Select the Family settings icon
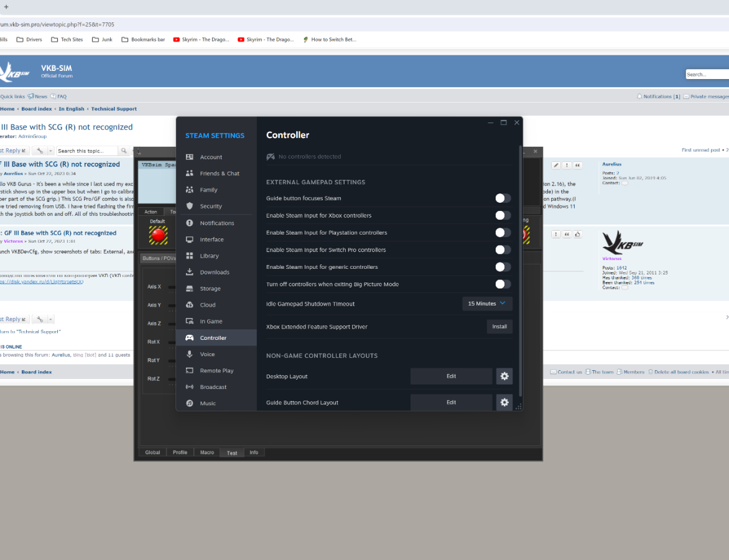This screenshot has width=729, height=560. tap(189, 190)
